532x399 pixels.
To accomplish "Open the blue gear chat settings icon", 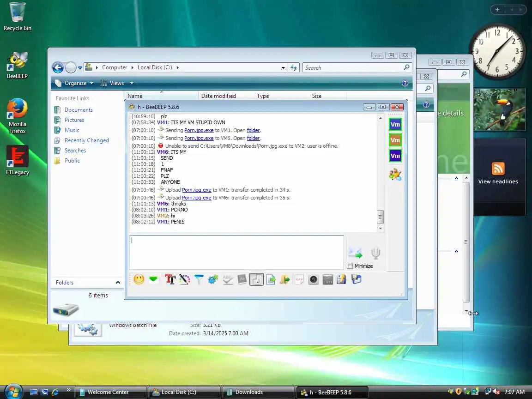I will point(213,279).
